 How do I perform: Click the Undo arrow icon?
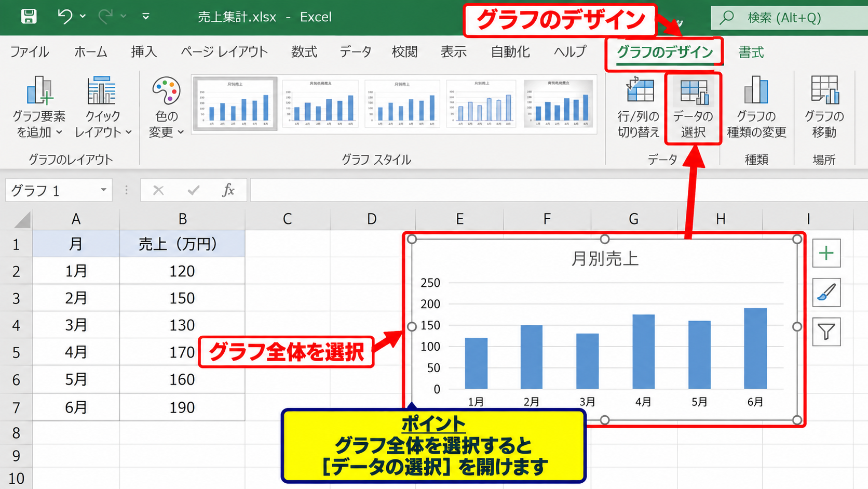[65, 17]
